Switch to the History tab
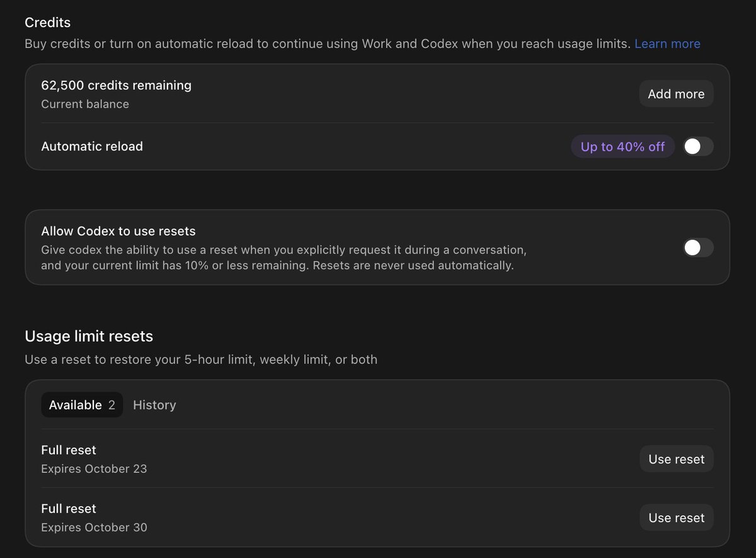This screenshot has width=756, height=558. [x=154, y=405]
